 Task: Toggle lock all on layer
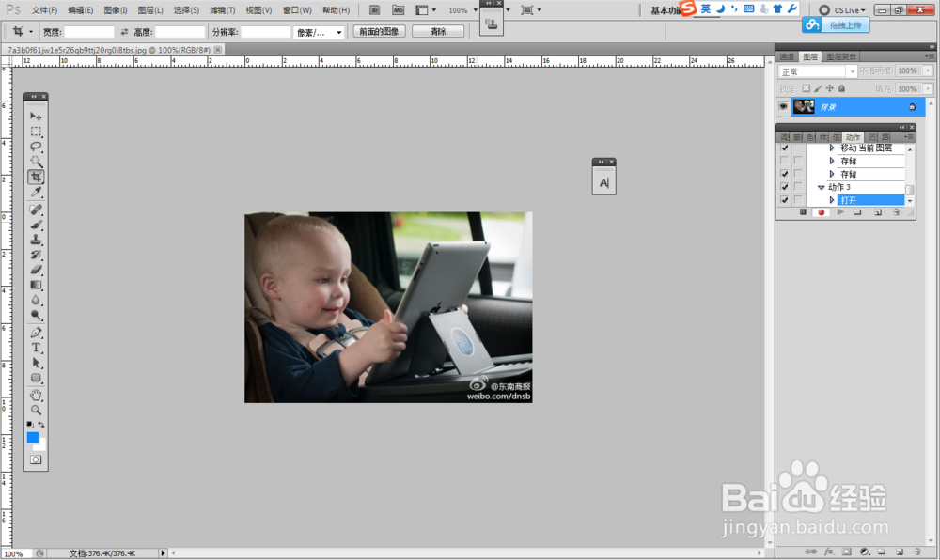tap(841, 88)
